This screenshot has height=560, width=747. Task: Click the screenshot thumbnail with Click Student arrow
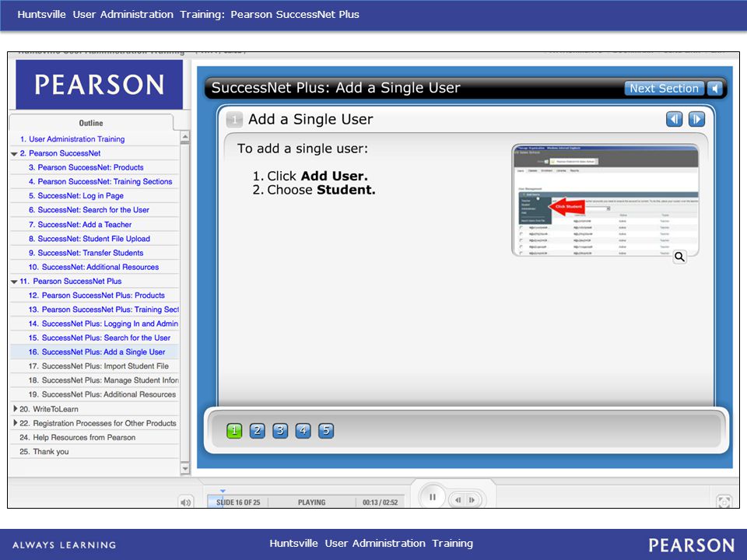[605, 201]
